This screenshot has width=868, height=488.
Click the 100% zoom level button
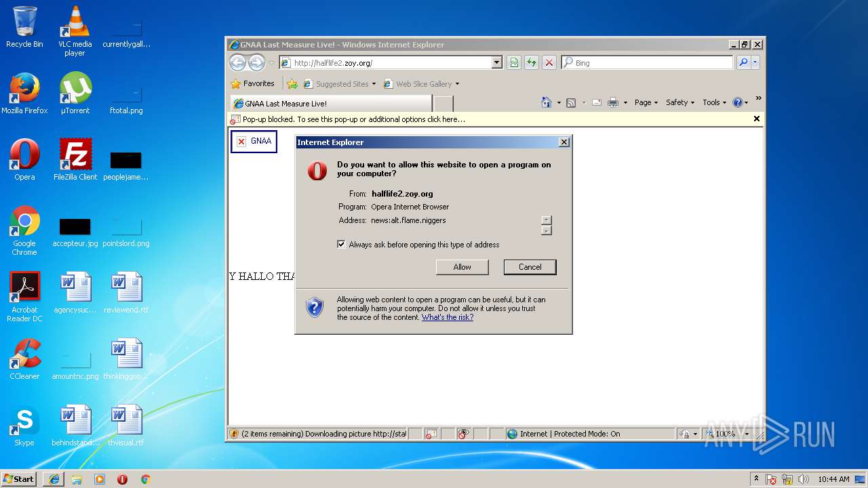(x=724, y=434)
